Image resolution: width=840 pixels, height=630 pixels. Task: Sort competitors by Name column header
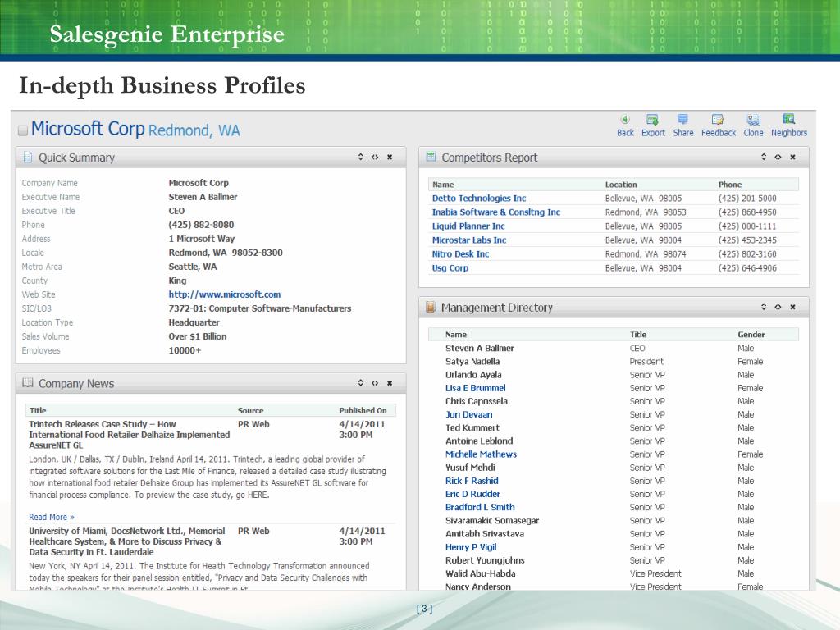pyautogui.click(x=443, y=185)
